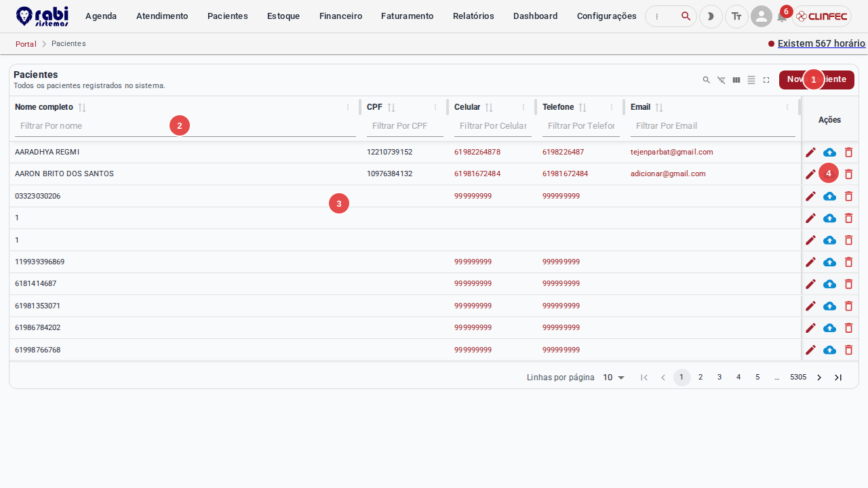This screenshot has width=868, height=488.
Task: Open the Financeiro menu
Action: (340, 16)
